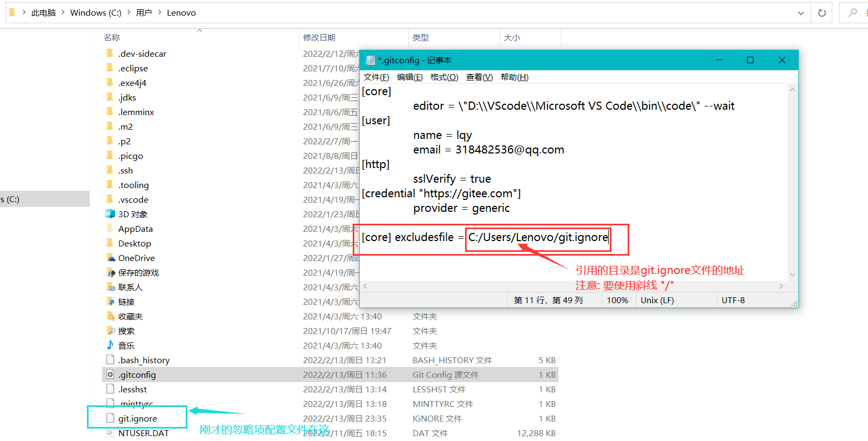Select the .ssh folder icon

[110, 170]
